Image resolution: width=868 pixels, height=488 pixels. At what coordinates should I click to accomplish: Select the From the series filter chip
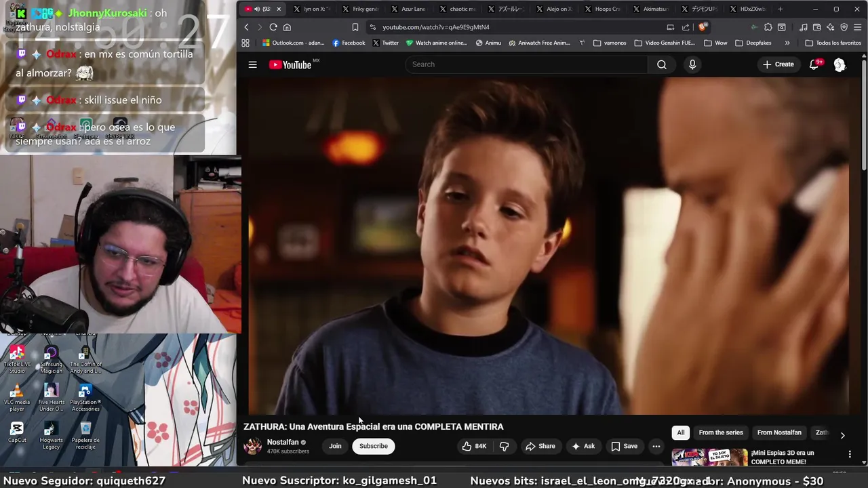721,432
